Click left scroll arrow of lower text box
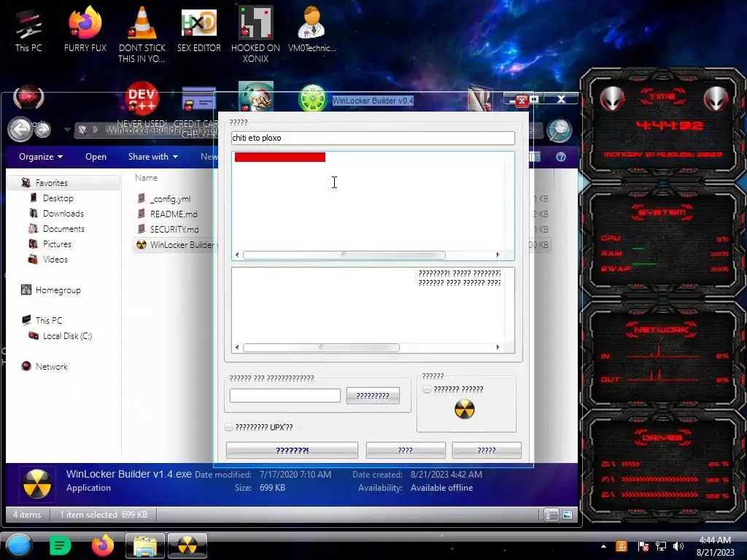Screen dimensions: 747x560 237,348
